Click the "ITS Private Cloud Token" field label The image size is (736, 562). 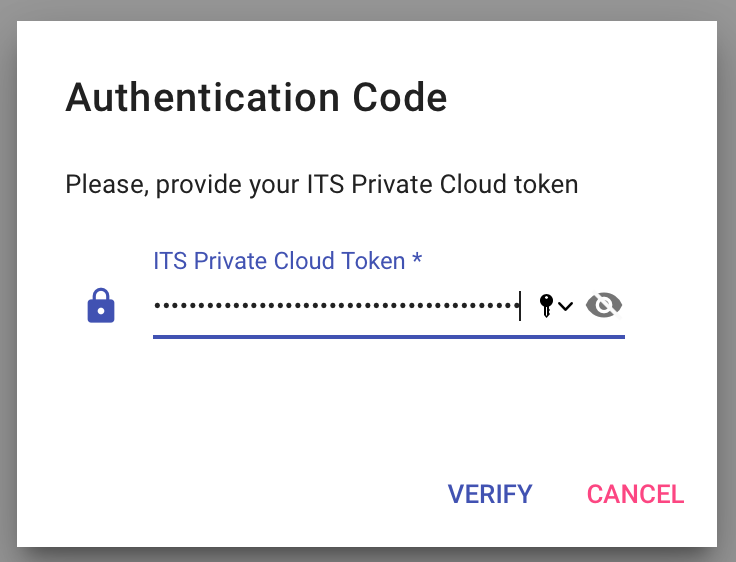click(279, 261)
